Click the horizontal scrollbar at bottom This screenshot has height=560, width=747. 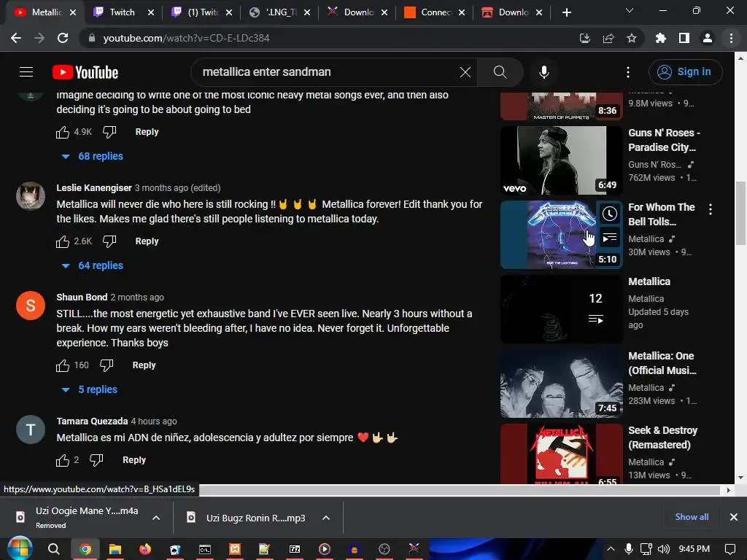click(x=460, y=490)
